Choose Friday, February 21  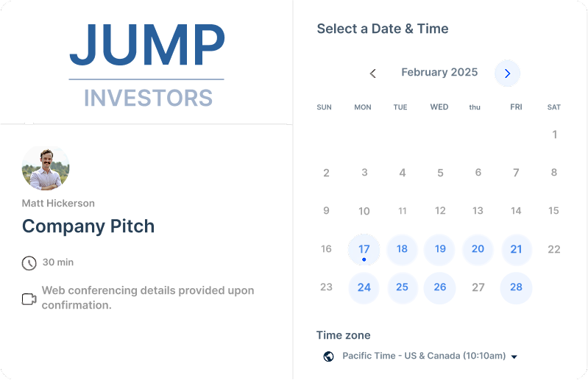(516, 249)
